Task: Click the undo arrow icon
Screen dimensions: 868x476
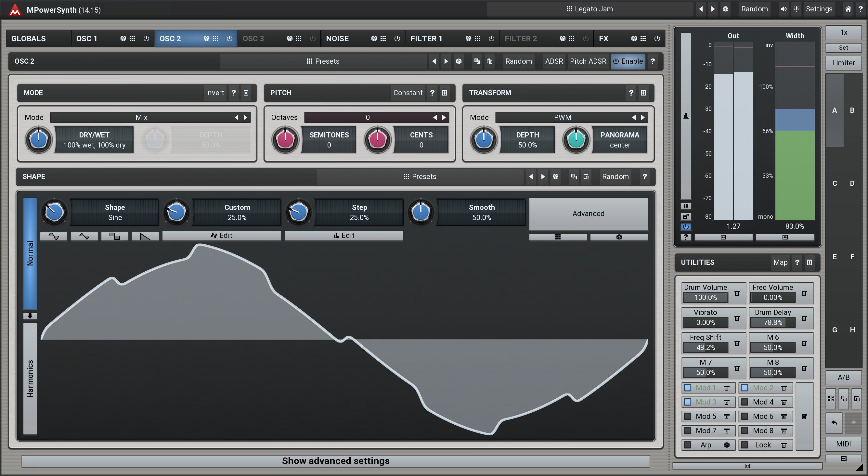Action: coord(834,422)
